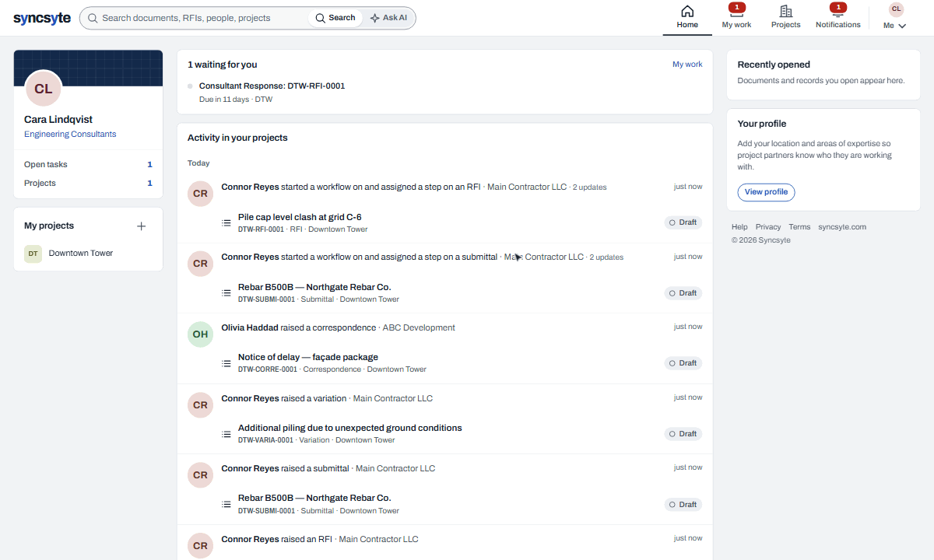
Task: Go to Home tab in top navigation
Action: (687, 18)
